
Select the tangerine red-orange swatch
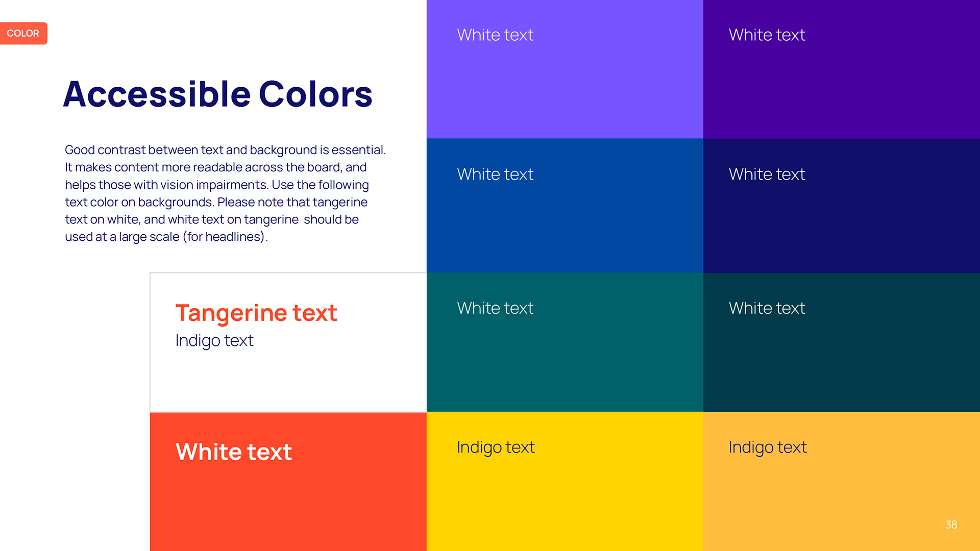click(288, 505)
